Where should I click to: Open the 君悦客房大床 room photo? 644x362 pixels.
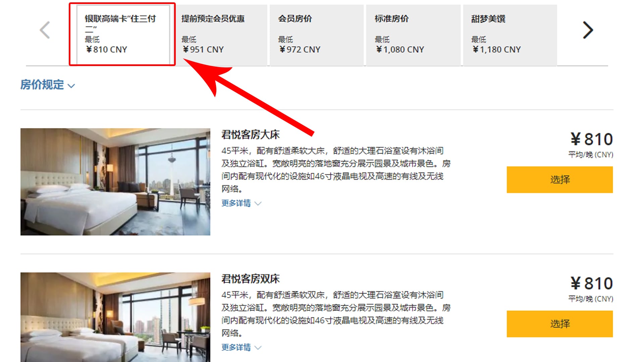[x=115, y=182]
